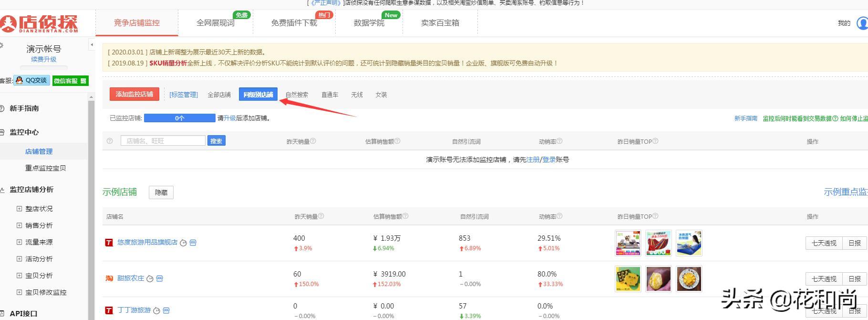Select the 同级别店铺 filter tab
The image size is (868, 320).
coord(258,94)
